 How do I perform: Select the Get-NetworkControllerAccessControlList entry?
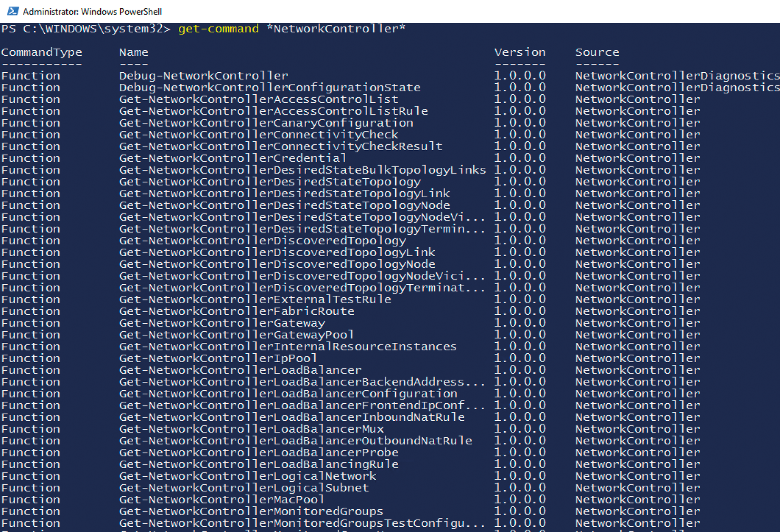click(258, 99)
